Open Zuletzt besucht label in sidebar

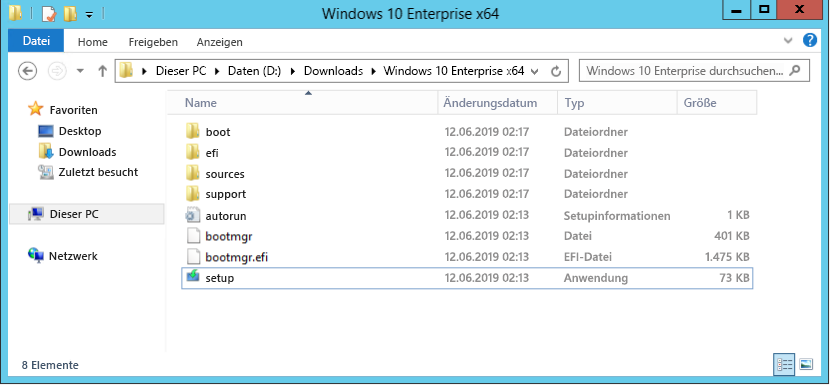[98, 172]
